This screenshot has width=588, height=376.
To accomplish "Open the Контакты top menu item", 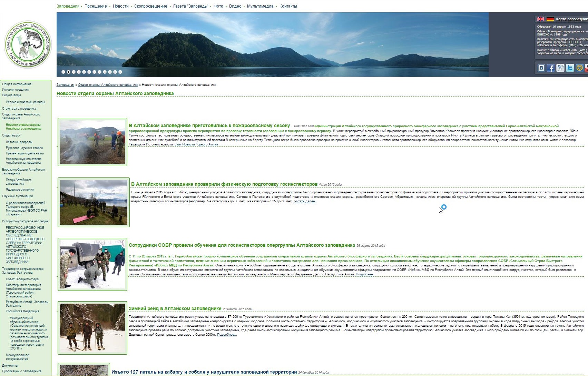I will click(288, 6).
